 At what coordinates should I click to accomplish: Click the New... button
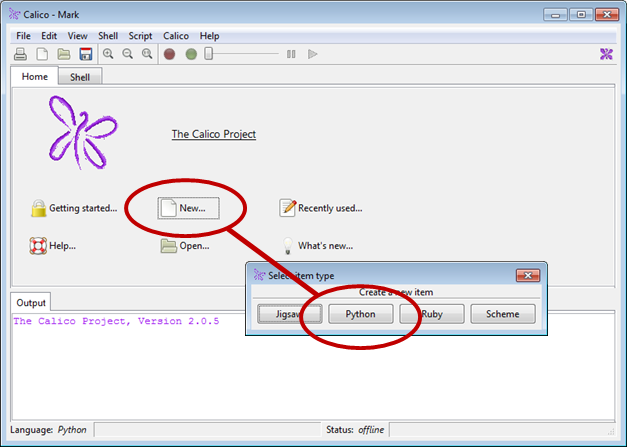pos(188,208)
